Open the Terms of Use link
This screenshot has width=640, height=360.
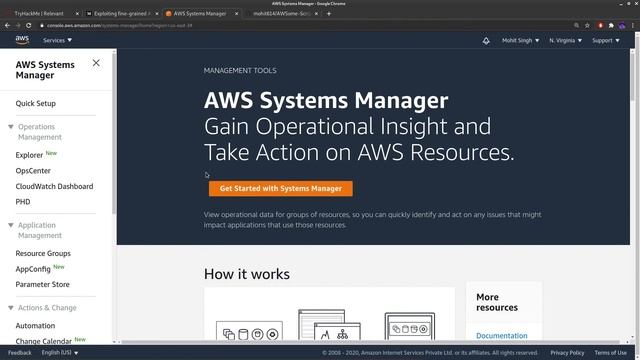[x=610, y=352]
